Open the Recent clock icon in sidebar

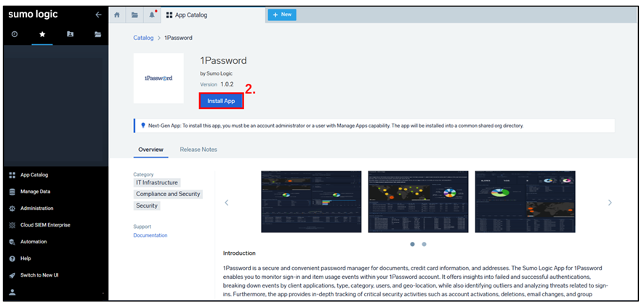15,34
